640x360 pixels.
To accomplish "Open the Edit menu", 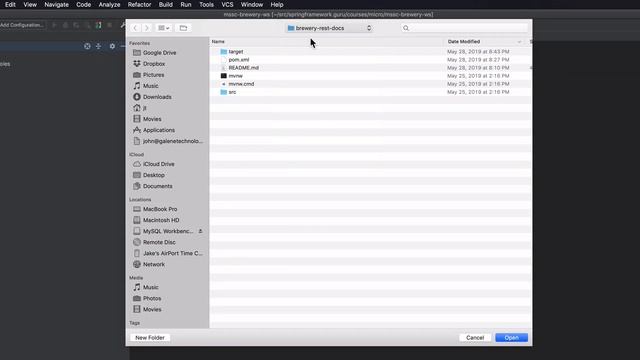I will click(10, 4).
